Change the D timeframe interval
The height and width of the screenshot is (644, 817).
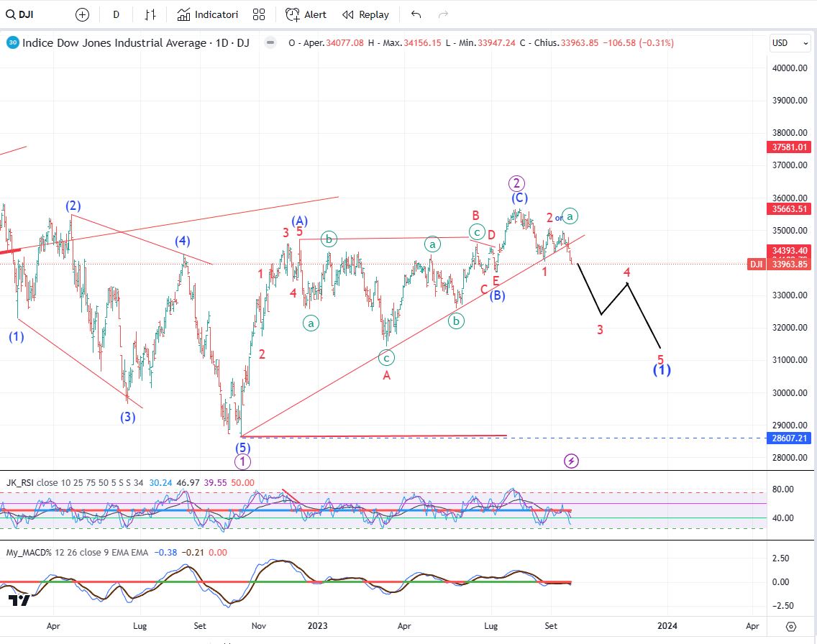[117, 14]
